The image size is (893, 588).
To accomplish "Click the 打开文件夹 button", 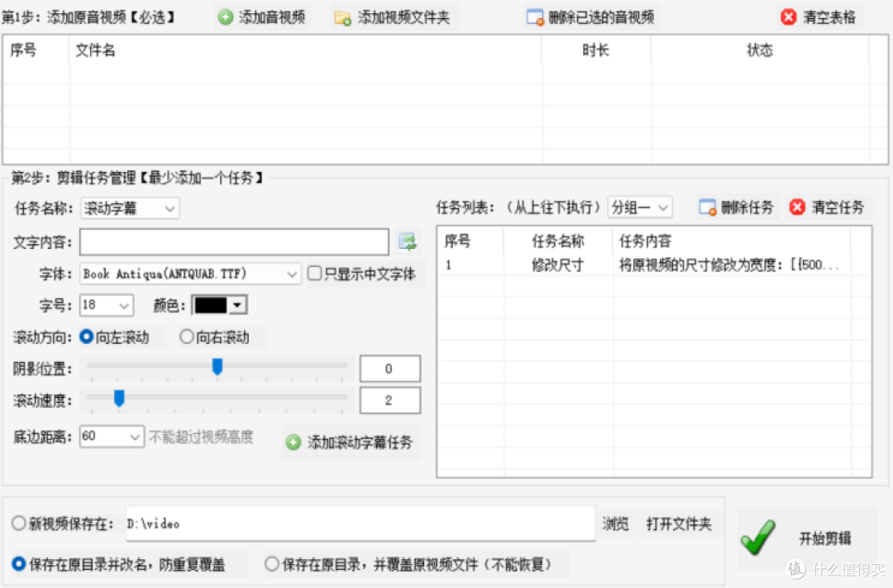I will [679, 523].
